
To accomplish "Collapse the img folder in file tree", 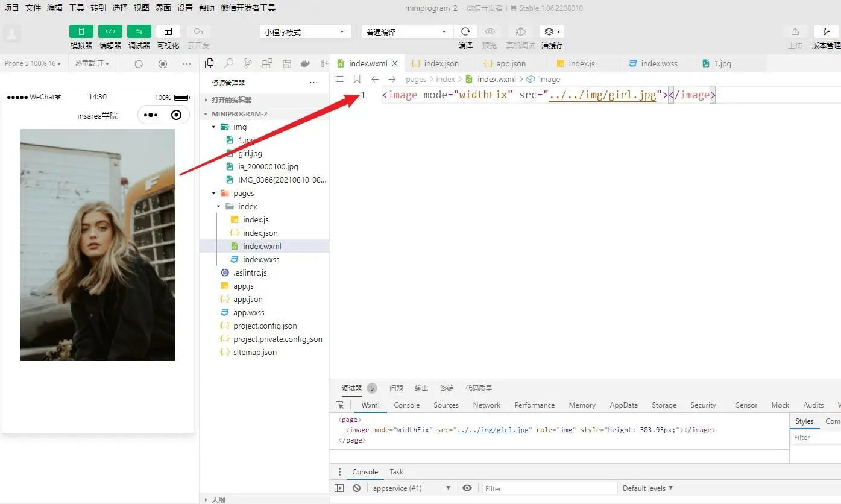I will point(214,127).
